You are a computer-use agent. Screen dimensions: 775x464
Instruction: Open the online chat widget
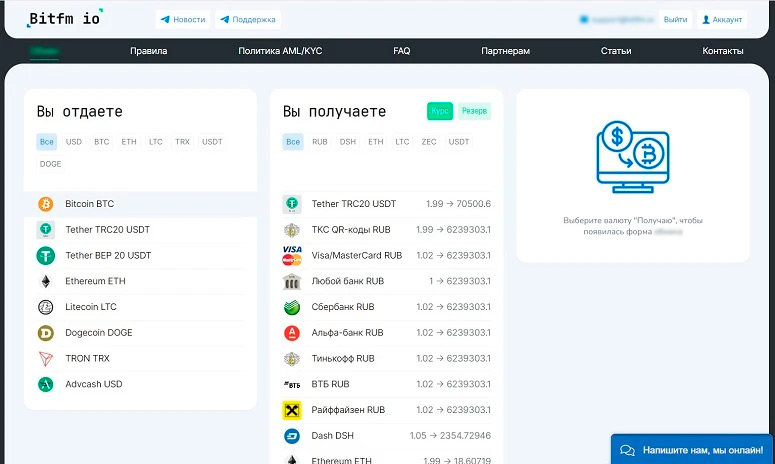[692, 450]
